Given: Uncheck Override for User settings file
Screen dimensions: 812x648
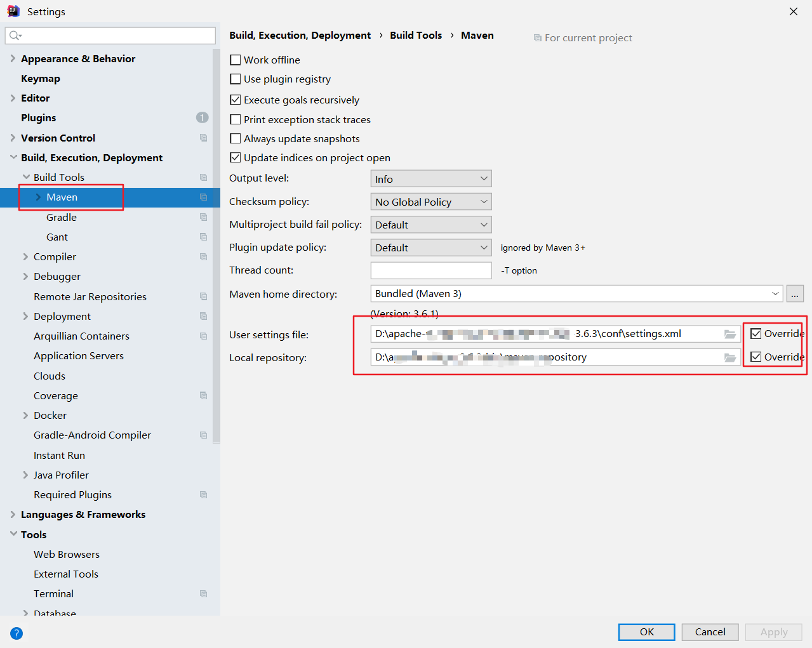Looking at the screenshot, I should pos(755,334).
